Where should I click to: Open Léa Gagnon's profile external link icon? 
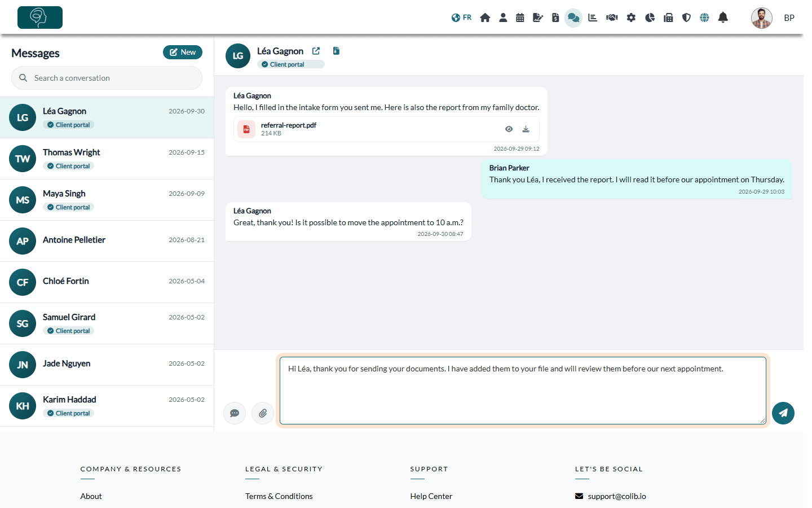(x=316, y=51)
